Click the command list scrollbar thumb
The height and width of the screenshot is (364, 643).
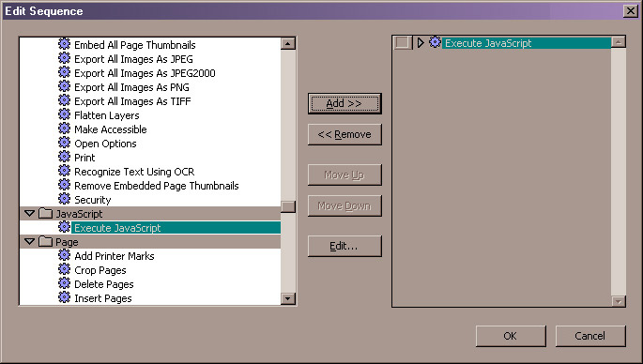(288, 206)
